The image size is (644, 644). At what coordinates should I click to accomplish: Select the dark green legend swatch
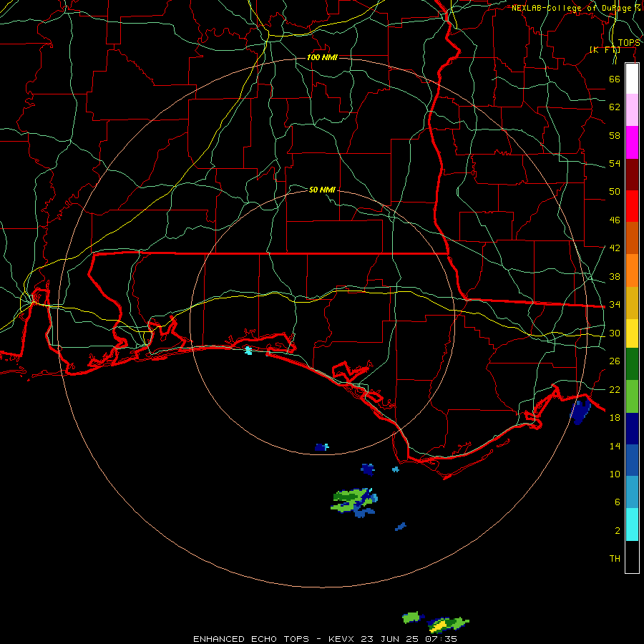[x=632, y=364]
